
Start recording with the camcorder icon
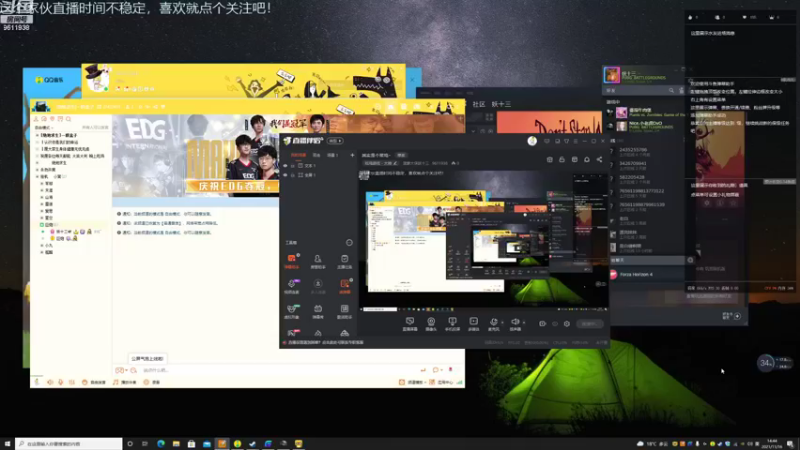[x=542, y=323]
